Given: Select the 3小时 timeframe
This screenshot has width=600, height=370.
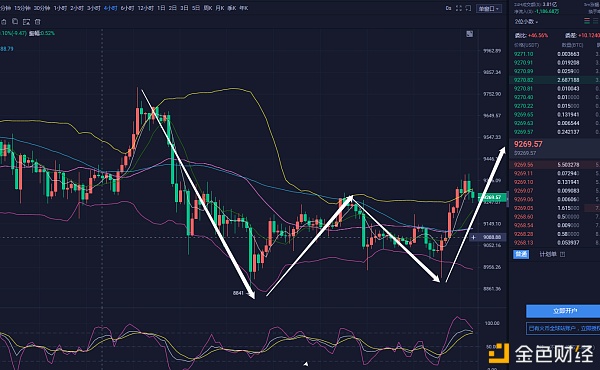Looking at the screenshot, I should [x=94, y=8].
